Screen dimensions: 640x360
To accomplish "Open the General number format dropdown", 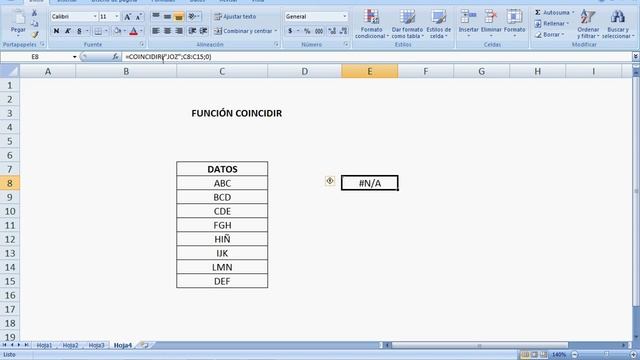I will point(345,17).
